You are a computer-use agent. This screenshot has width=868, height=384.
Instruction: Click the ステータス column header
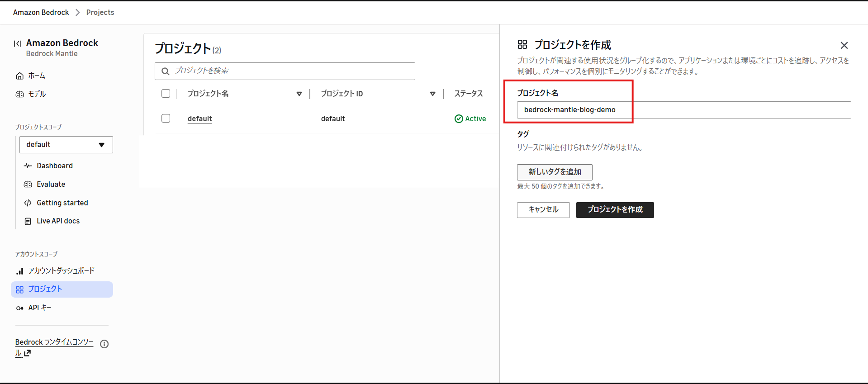(x=469, y=94)
